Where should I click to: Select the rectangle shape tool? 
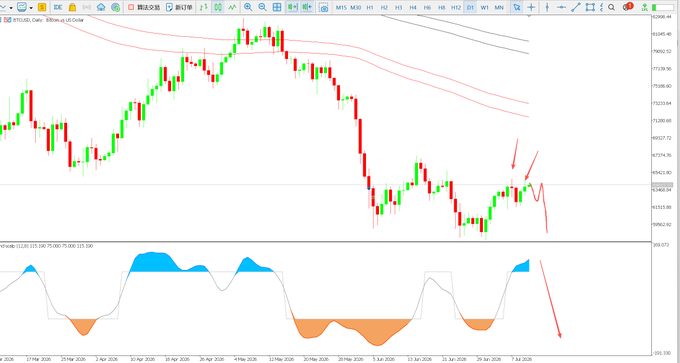tap(590, 7)
